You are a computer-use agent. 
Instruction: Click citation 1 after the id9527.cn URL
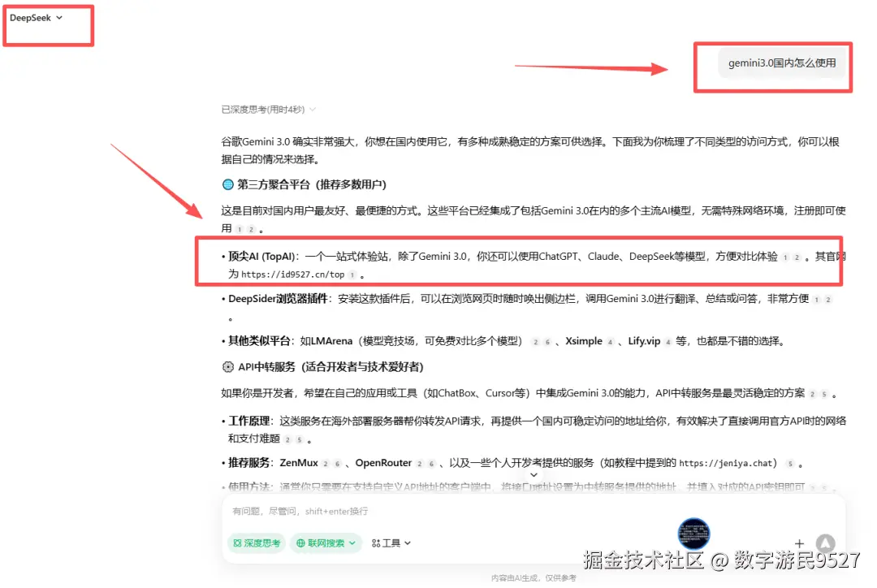point(352,275)
